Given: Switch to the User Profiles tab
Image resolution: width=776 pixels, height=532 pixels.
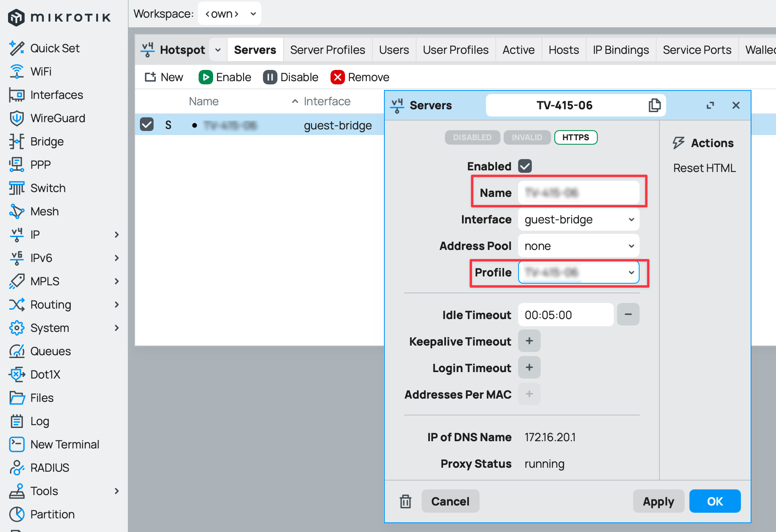Looking at the screenshot, I should (456, 50).
